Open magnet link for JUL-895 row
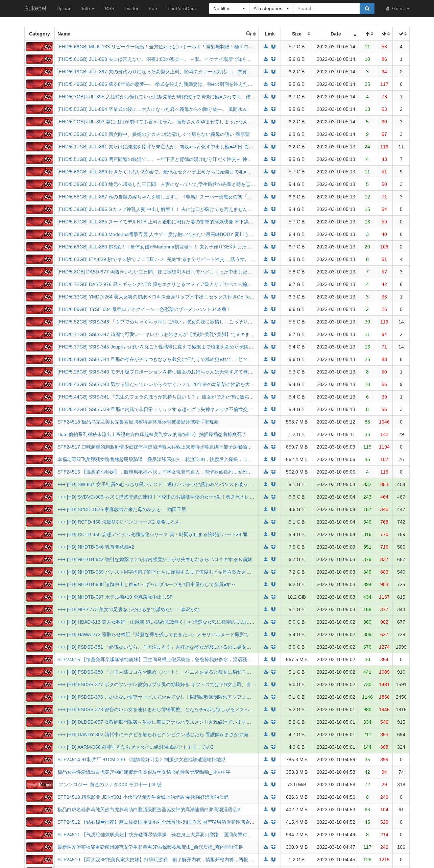This screenshot has height=868, width=434. coord(273,97)
